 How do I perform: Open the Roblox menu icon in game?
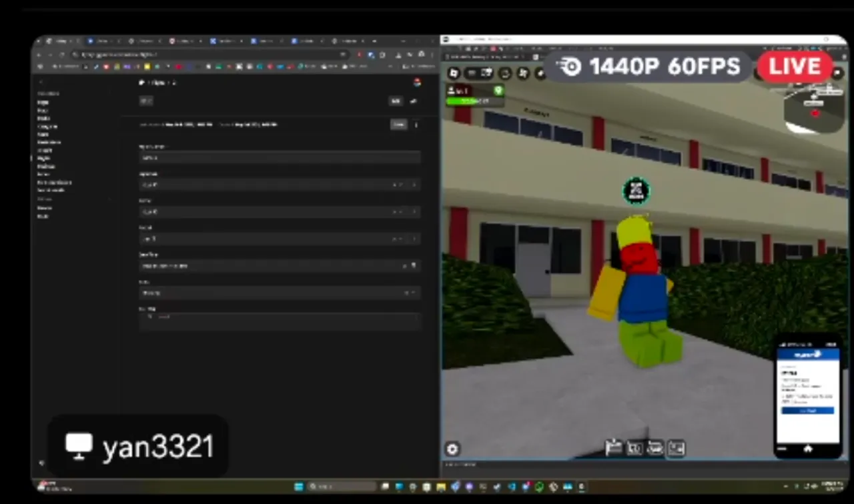click(454, 73)
